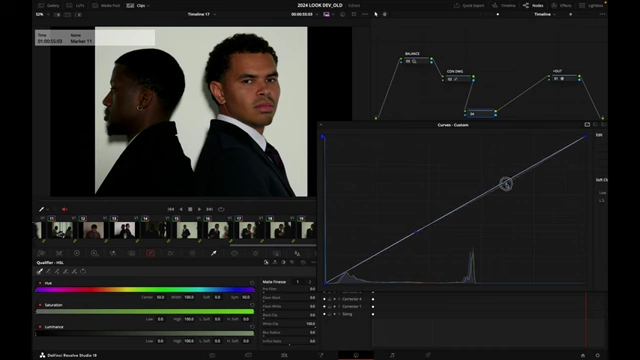Click the viewer color picker icon
The width and height of the screenshot is (640, 360).
[x=41, y=209]
